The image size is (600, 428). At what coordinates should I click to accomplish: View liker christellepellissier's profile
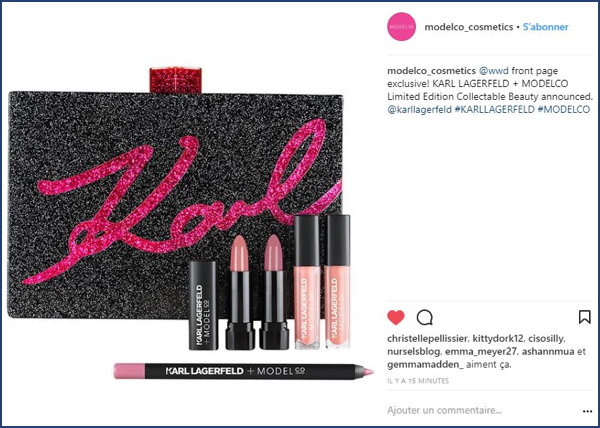click(x=427, y=339)
